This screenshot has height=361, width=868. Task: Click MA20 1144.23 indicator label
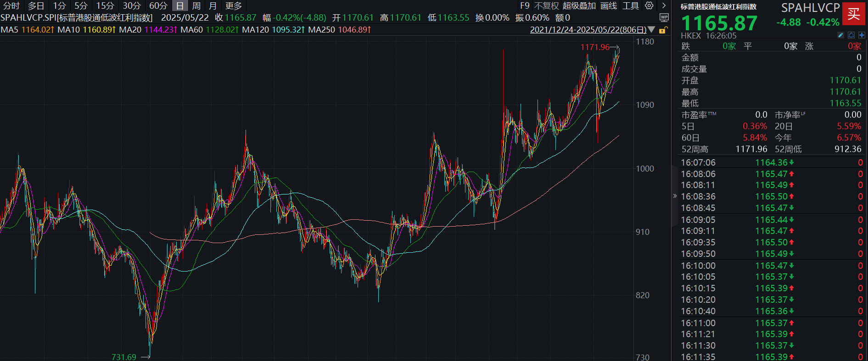[148, 30]
